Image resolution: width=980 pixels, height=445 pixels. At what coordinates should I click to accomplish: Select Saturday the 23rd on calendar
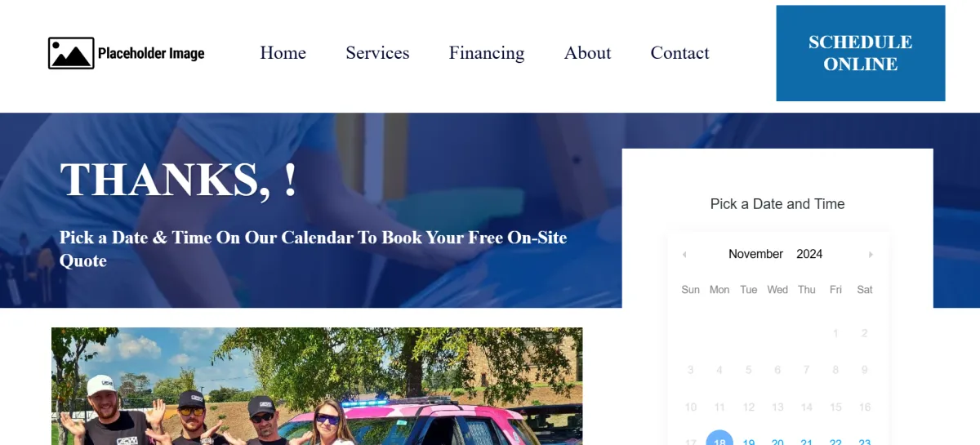[865, 440]
